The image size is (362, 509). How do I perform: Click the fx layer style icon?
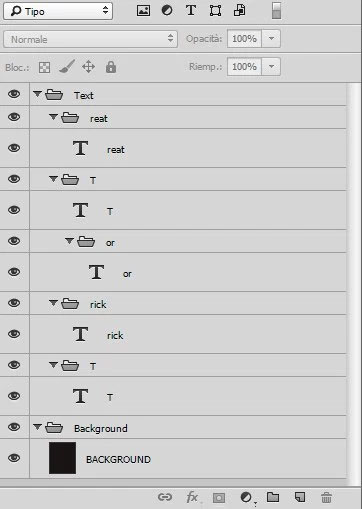coord(192,497)
